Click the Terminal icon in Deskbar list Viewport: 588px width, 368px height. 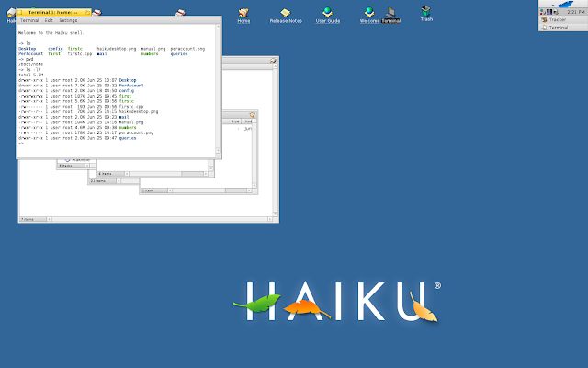544,28
